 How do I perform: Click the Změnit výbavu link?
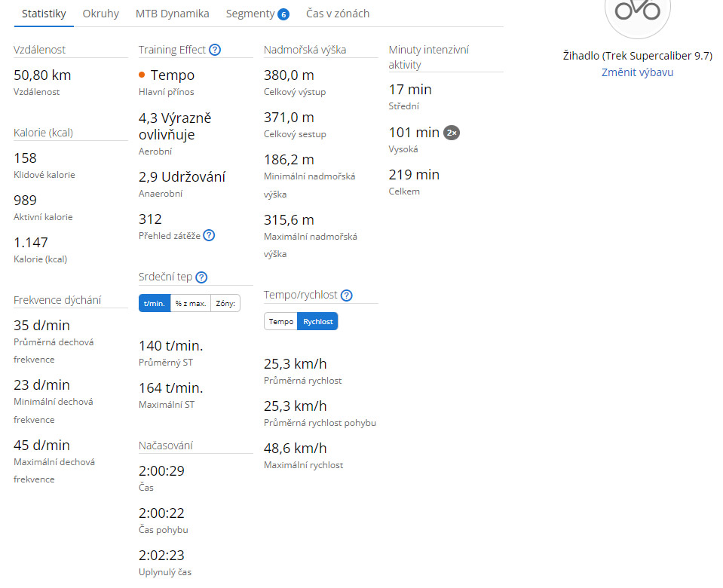click(637, 72)
